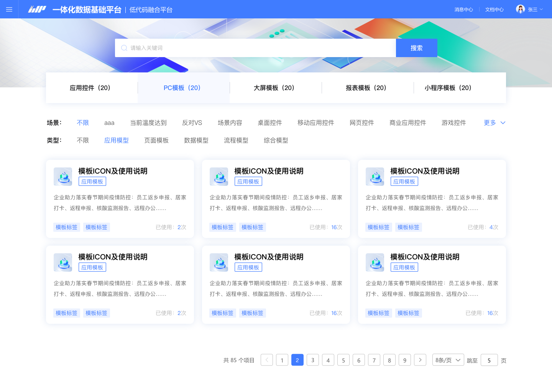Viewport: 552px width, 392px height.
Task: Click 张三's avatar picture
Action: 520,8
